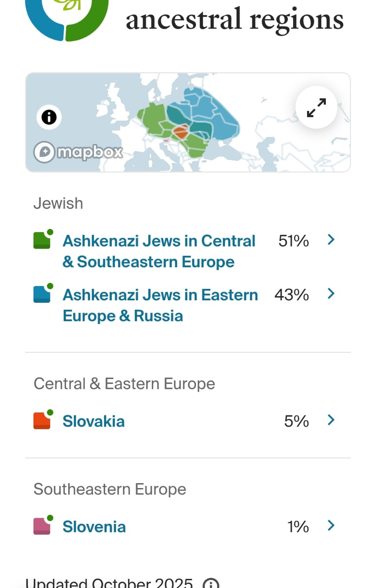
Task: Click the pink Slovenia region swatch
Action: [x=42, y=525]
